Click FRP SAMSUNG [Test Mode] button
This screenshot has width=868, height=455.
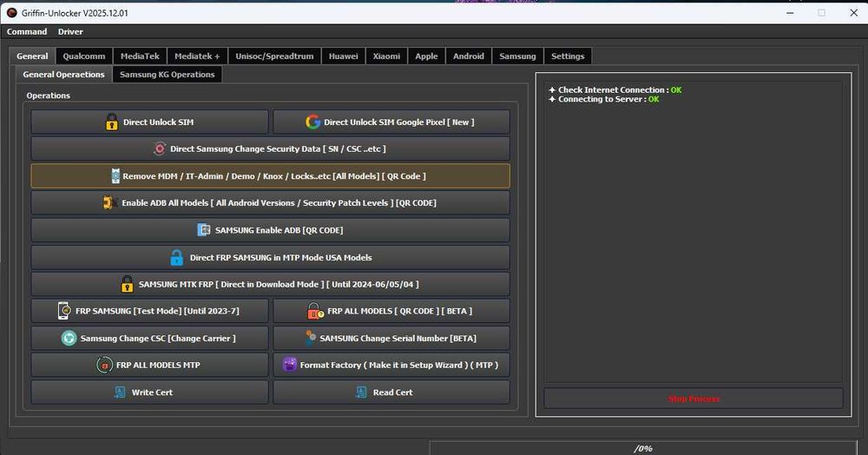point(149,311)
